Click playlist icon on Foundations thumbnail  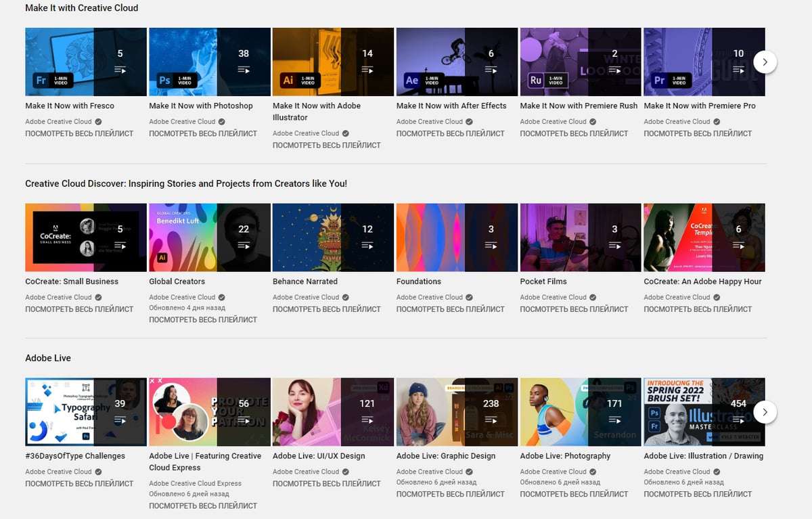(x=491, y=246)
